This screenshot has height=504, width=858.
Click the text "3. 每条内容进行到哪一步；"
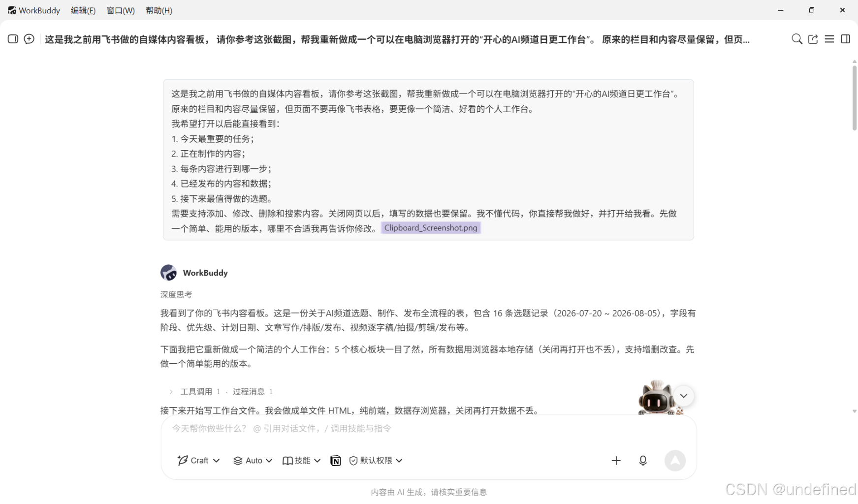tap(222, 169)
